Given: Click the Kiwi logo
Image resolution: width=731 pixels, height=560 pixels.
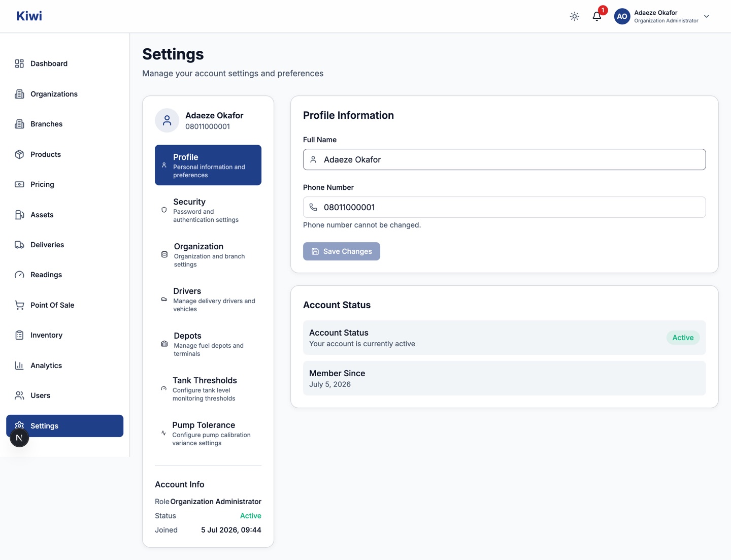Looking at the screenshot, I should [29, 16].
